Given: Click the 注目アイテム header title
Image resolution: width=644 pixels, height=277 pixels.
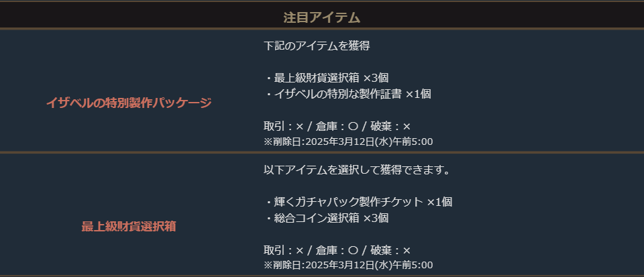Looking at the screenshot, I should click(x=322, y=17).
